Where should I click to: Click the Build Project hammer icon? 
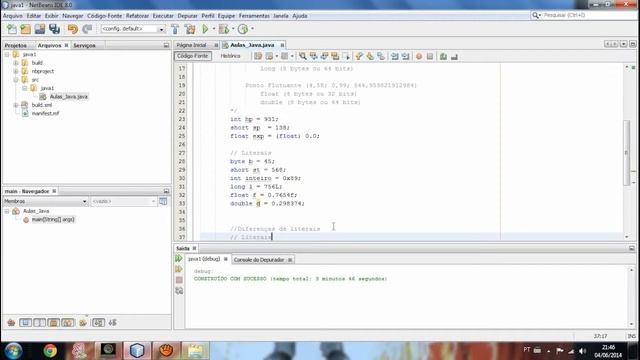coord(175,29)
